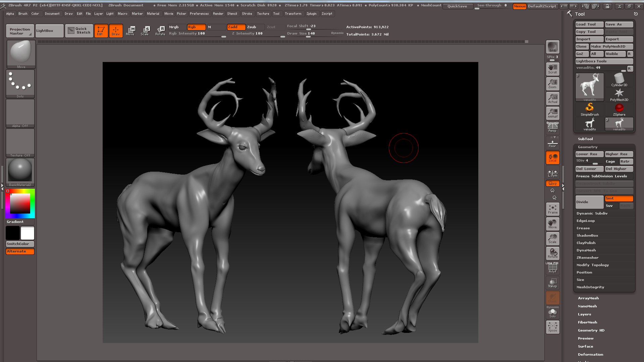Expand the Deformation section
Screen dimensions: 644x362
[590, 355]
